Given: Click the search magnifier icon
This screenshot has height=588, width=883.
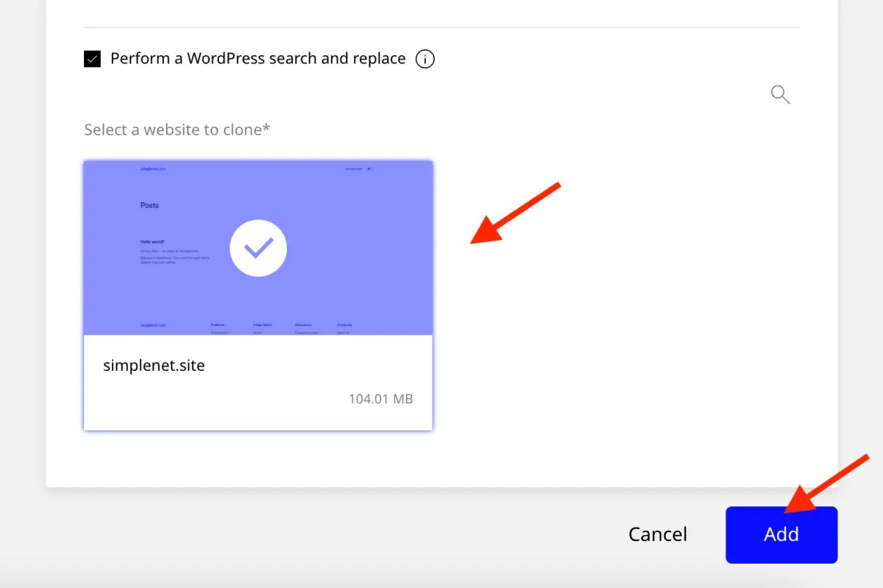Looking at the screenshot, I should (780, 94).
